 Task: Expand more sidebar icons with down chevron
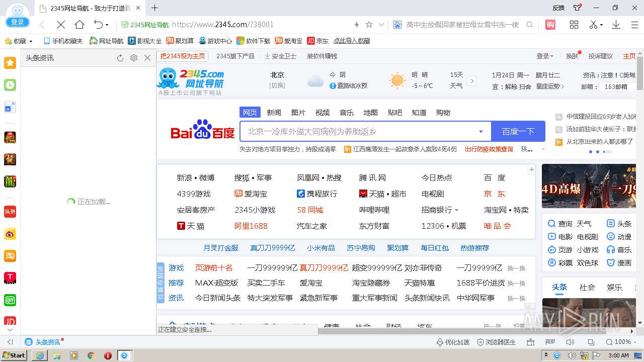point(10,330)
